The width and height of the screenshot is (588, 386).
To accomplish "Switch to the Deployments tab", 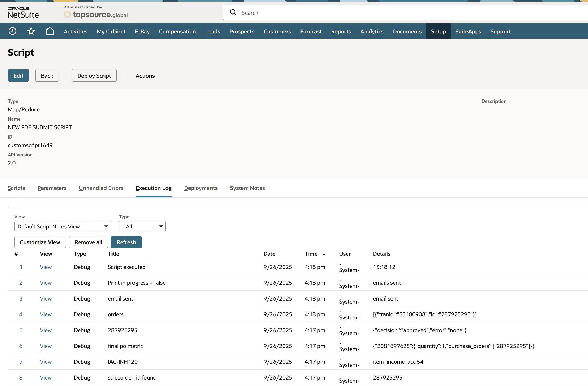I will pos(201,188).
